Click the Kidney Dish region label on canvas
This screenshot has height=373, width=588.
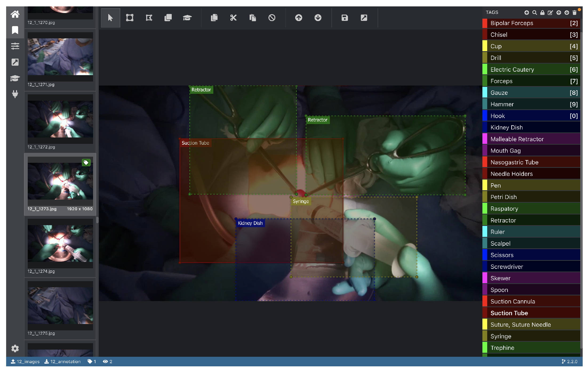tap(250, 223)
